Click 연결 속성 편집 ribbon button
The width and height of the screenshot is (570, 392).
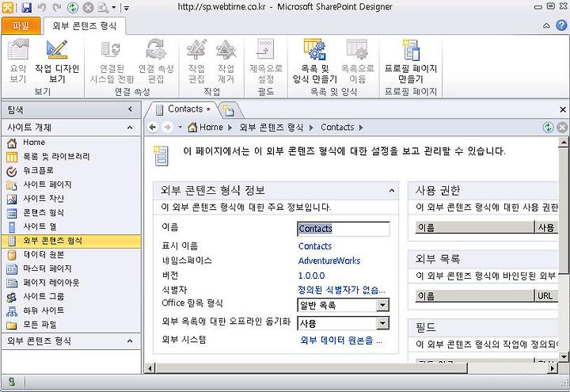[x=156, y=61]
